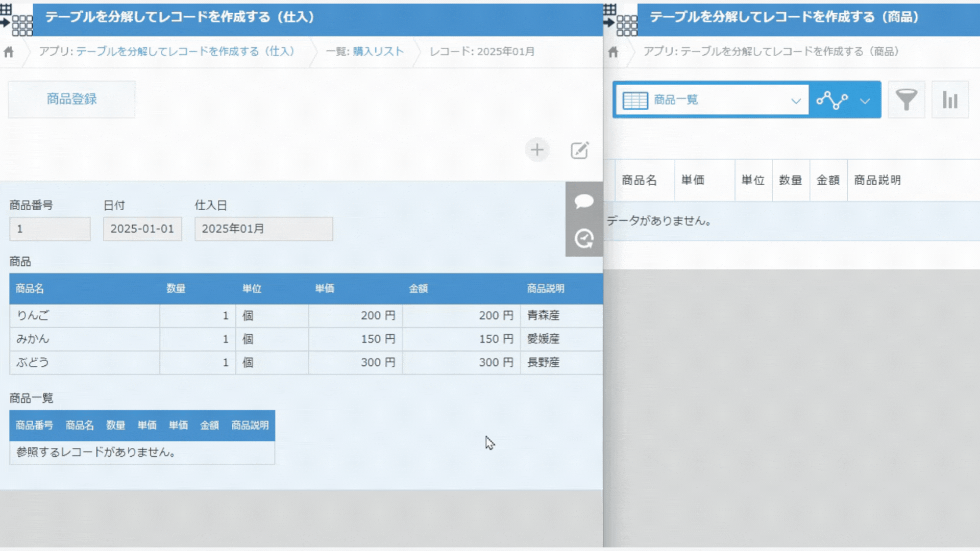The width and height of the screenshot is (980, 551).
Task: Click the りんご cell in 商品 table
Action: click(x=85, y=316)
